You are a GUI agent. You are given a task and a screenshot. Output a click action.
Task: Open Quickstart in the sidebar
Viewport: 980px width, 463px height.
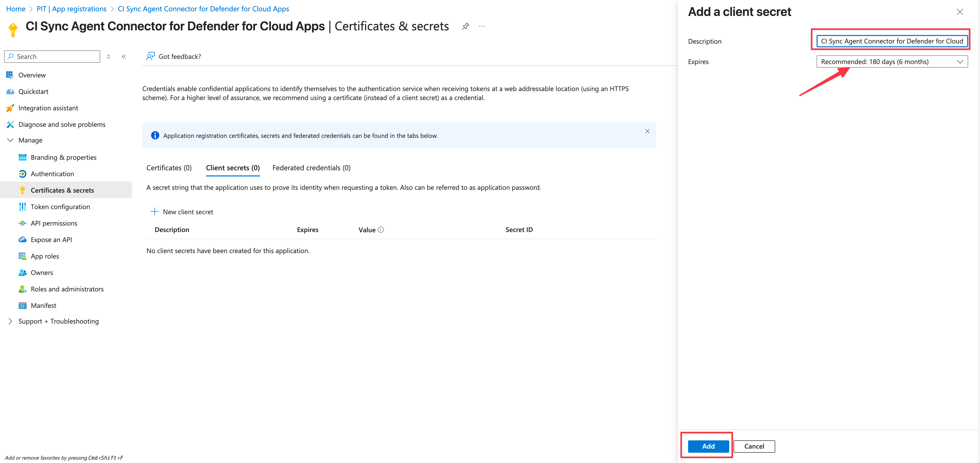coord(33,91)
